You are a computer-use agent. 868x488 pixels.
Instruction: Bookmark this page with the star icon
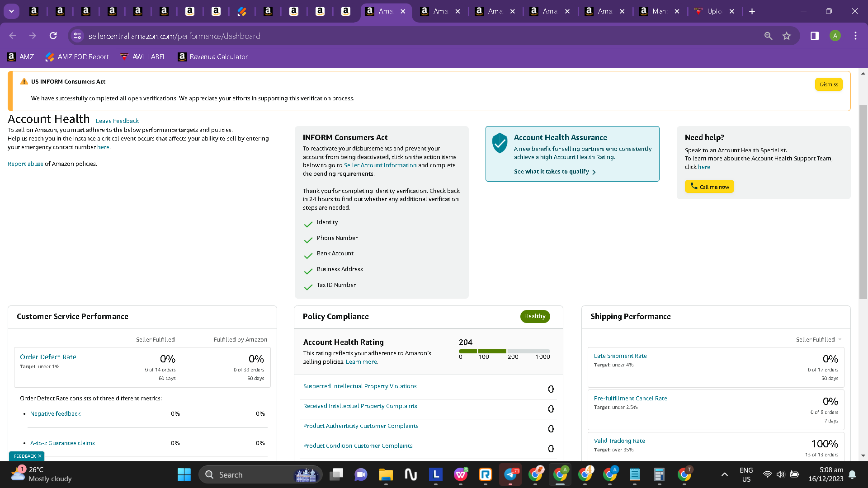787,36
